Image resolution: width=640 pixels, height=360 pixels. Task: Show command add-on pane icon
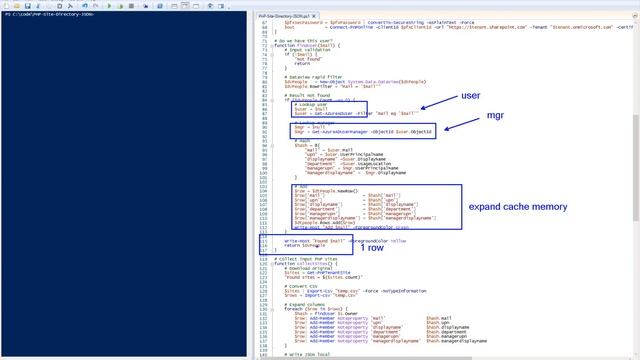pos(221,6)
